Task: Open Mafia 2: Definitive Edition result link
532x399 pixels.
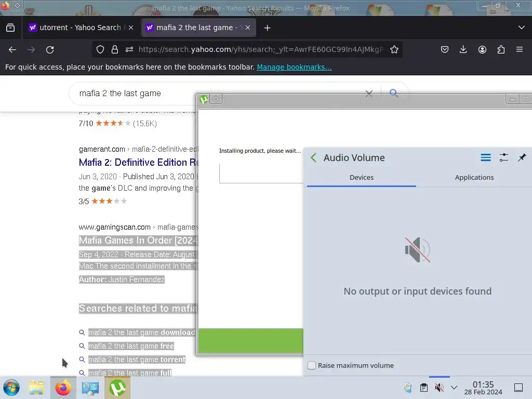Action: pos(139,162)
